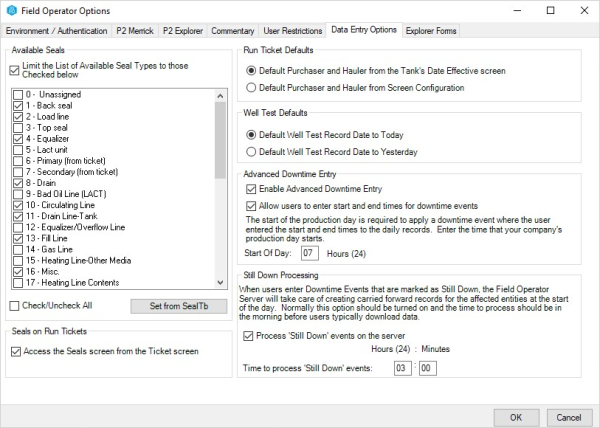Click the Cancel button
Image resolution: width=600 pixels, height=428 pixels.
tap(567, 415)
